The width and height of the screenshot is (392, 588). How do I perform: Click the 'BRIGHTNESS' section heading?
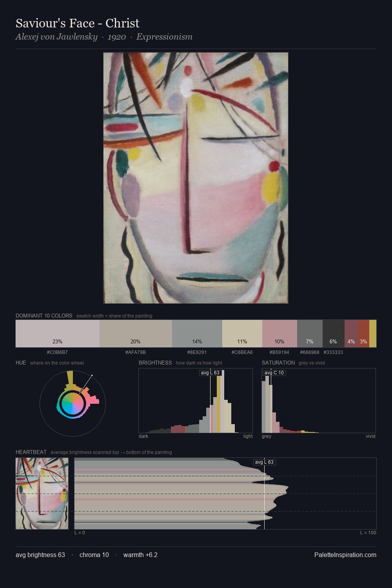click(x=155, y=363)
